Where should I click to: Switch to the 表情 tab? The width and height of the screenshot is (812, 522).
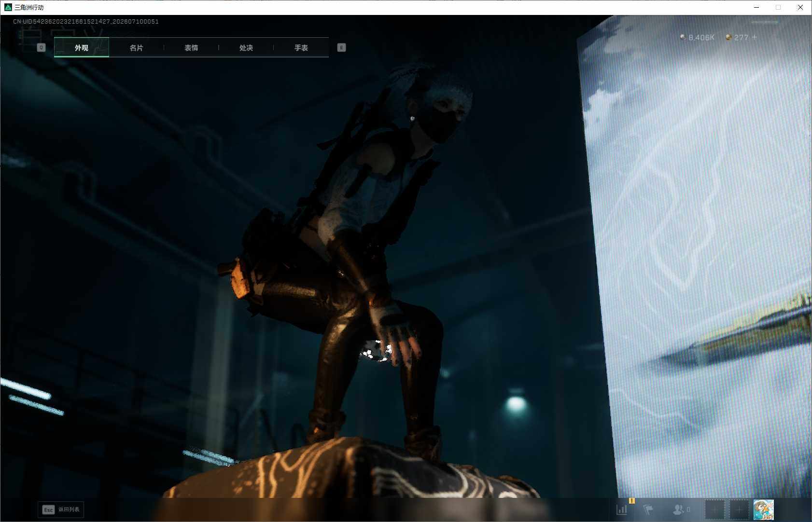pos(191,47)
